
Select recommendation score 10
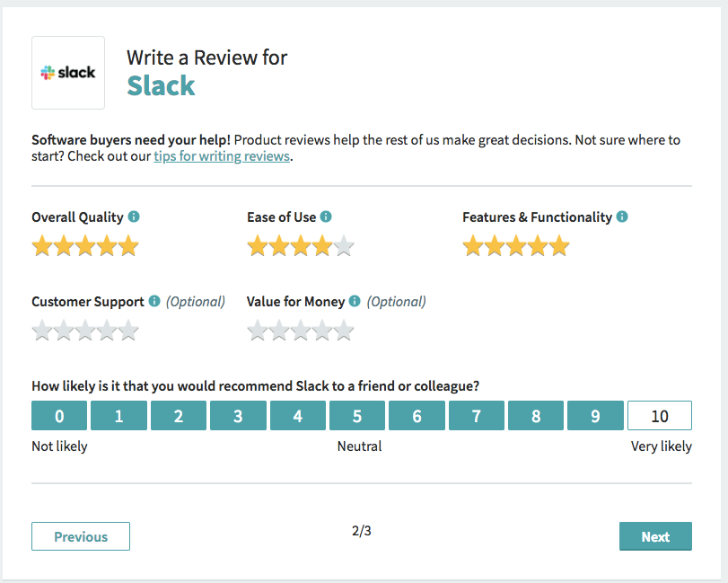point(659,416)
